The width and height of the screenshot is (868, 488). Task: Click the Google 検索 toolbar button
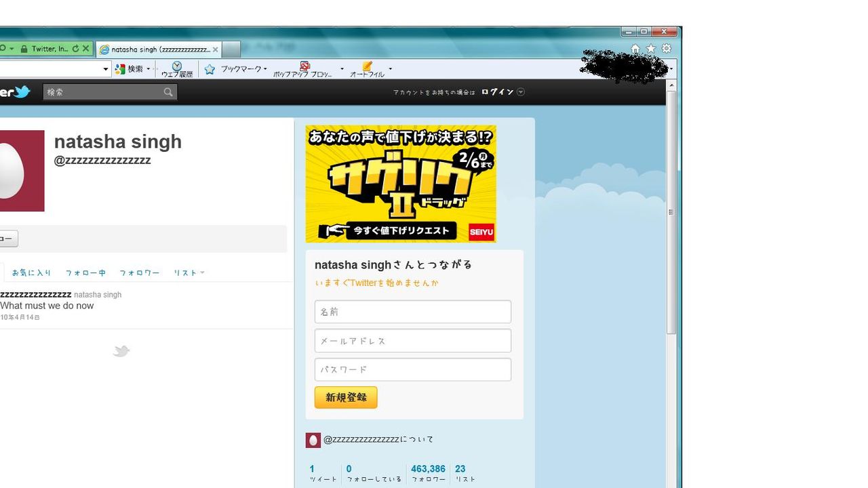coord(129,69)
